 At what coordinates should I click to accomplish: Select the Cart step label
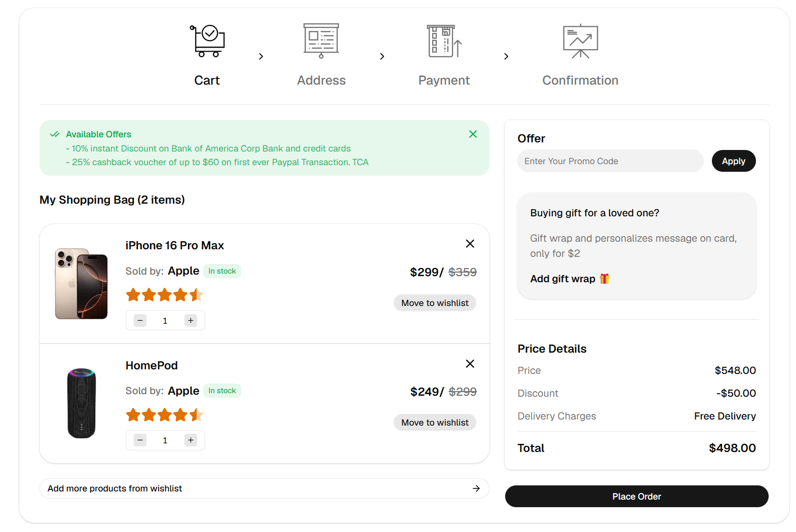(x=207, y=81)
